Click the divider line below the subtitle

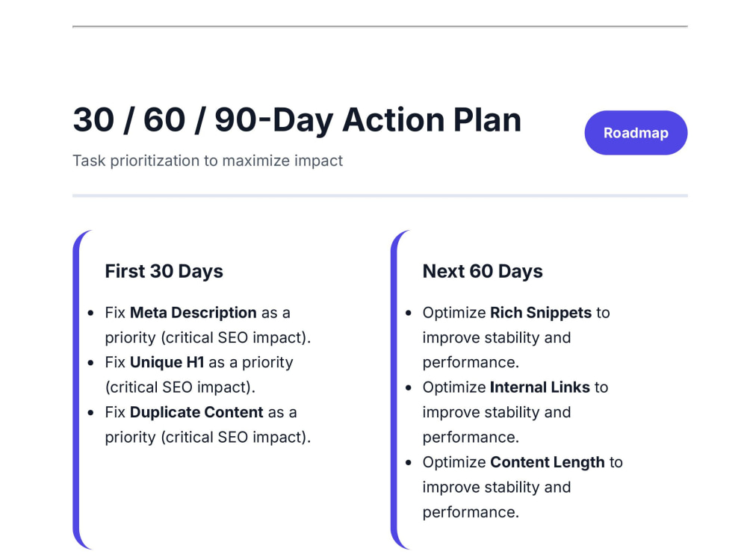[380, 195]
